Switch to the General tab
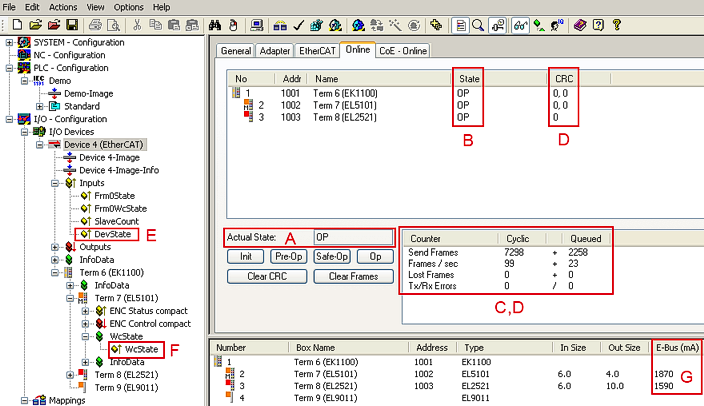Screen dimensions: 704x406 [236, 51]
